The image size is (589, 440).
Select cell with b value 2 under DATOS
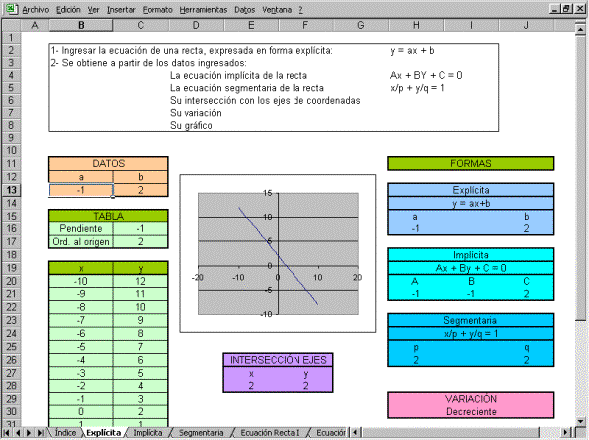coord(140,190)
